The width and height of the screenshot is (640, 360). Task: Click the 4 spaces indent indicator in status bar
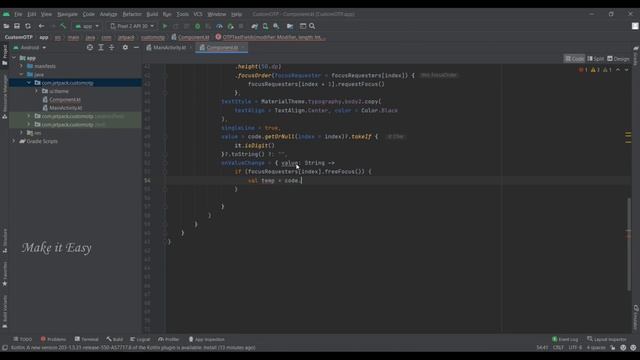pos(596,348)
